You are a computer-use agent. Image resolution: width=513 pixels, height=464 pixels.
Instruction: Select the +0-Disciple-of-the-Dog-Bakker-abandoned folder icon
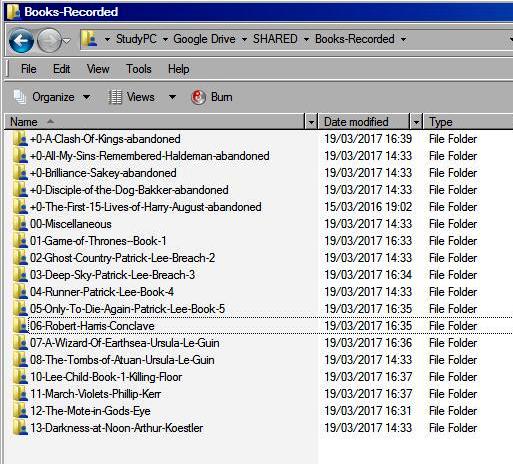click(20, 190)
